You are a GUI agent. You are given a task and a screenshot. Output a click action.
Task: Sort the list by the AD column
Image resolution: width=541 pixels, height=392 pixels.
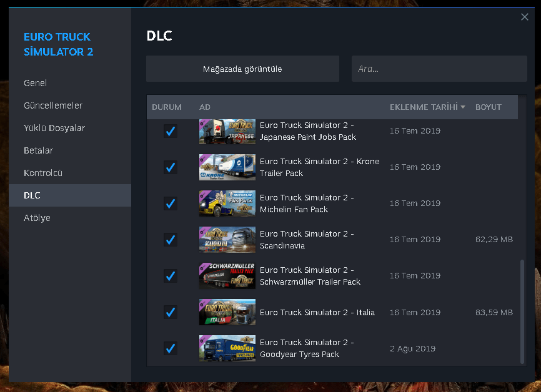205,107
